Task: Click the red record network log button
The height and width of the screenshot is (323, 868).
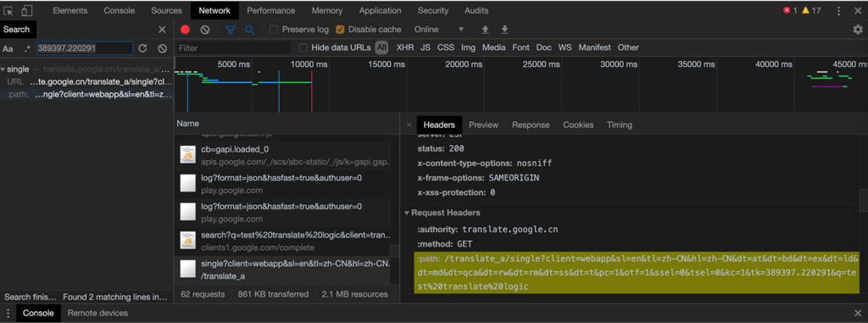Action: (x=186, y=30)
